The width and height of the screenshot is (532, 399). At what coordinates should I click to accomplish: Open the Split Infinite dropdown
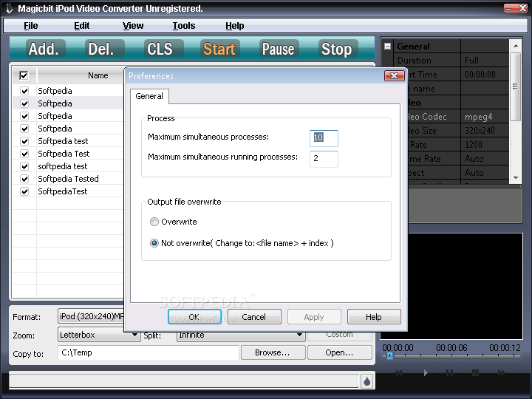240,335
